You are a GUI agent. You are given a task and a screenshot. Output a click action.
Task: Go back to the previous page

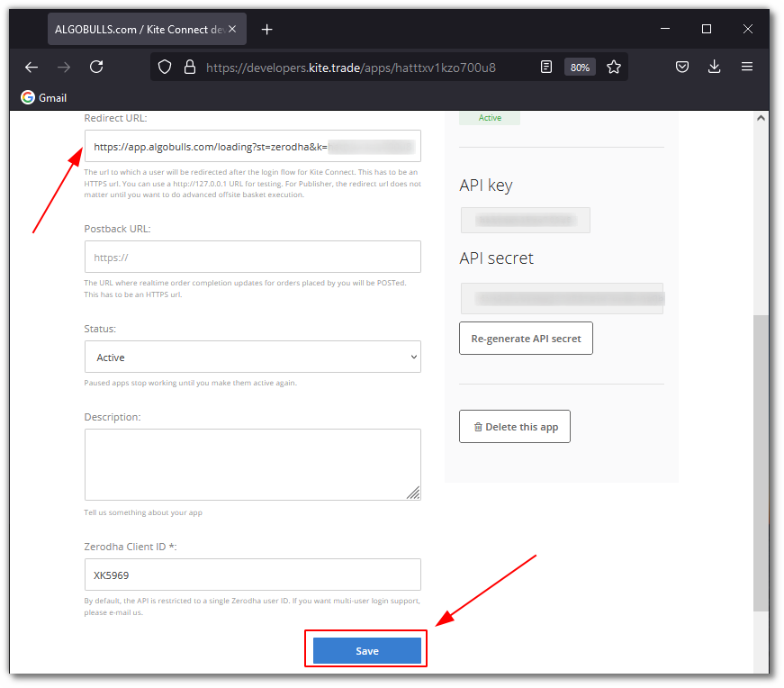coord(32,67)
